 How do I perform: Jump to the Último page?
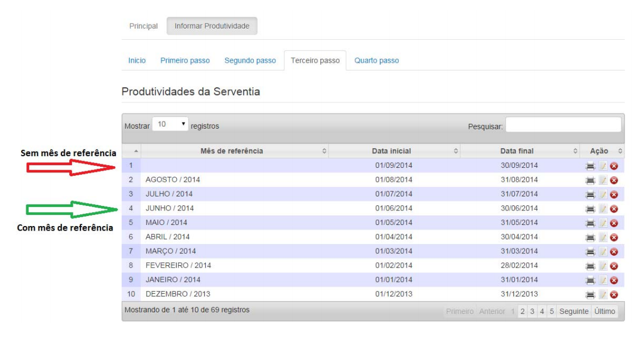[x=605, y=311]
